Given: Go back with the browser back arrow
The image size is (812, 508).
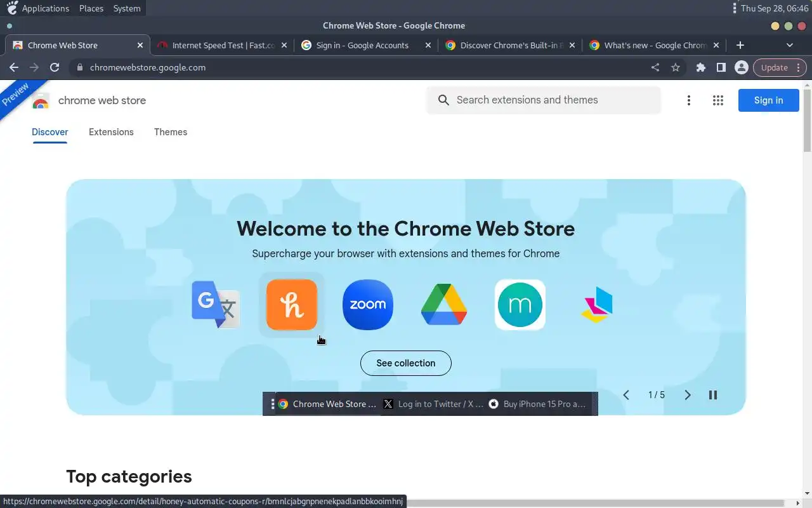Looking at the screenshot, I should pyautogui.click(x=14, y=67).
